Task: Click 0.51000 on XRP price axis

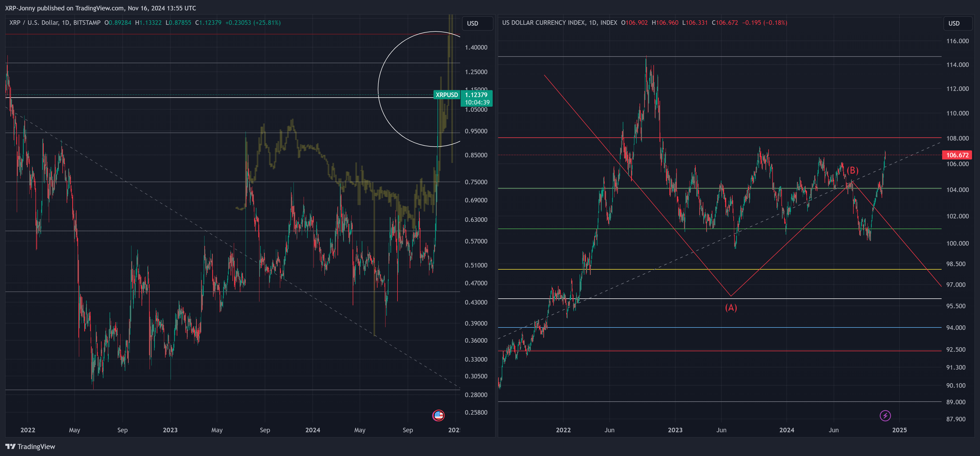Action: coord(476,265)
